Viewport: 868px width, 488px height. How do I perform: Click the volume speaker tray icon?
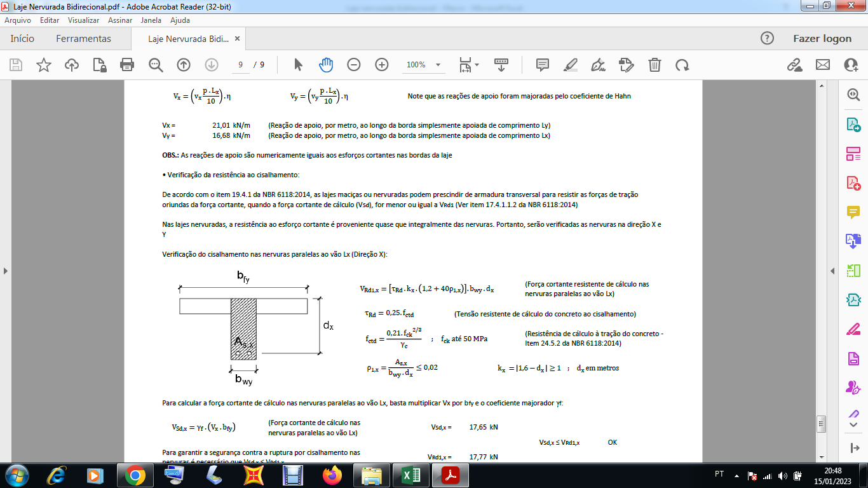(782, 475)
